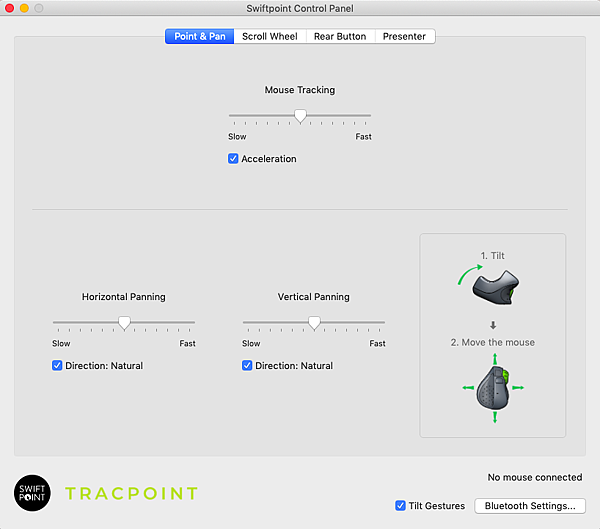Image resolution: width=600 pixels, height=529 pixels.
Task: Click the "1. Tilt" instruction text
Action: (x=492, y=255)
